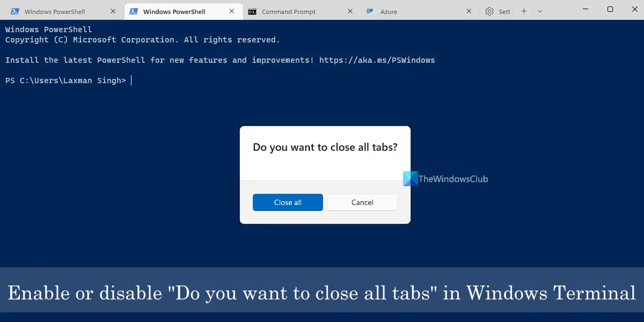The width and height of the screenshot is (644, 322).
Task: Click the aka.ms/PSWindows link in terminal
Action: [377, 60]
